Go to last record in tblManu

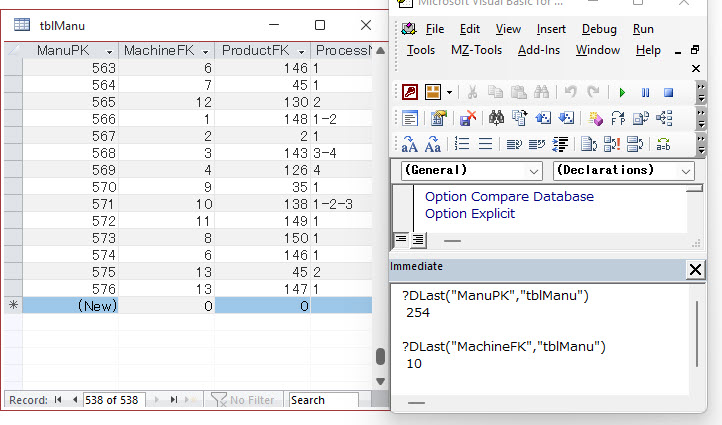(x=174, y=400)
